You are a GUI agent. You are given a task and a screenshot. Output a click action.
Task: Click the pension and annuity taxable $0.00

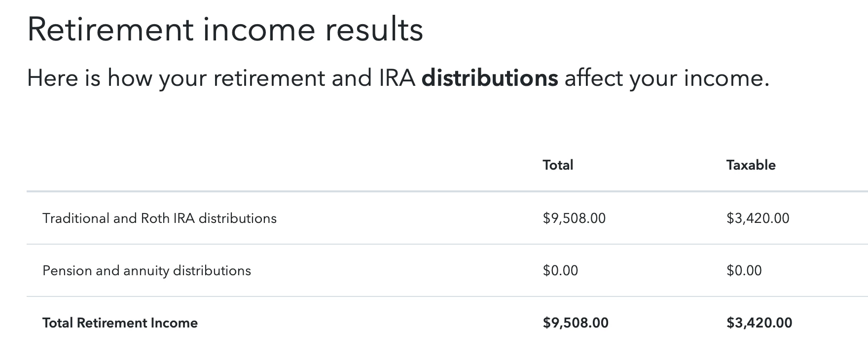[744, 270]
